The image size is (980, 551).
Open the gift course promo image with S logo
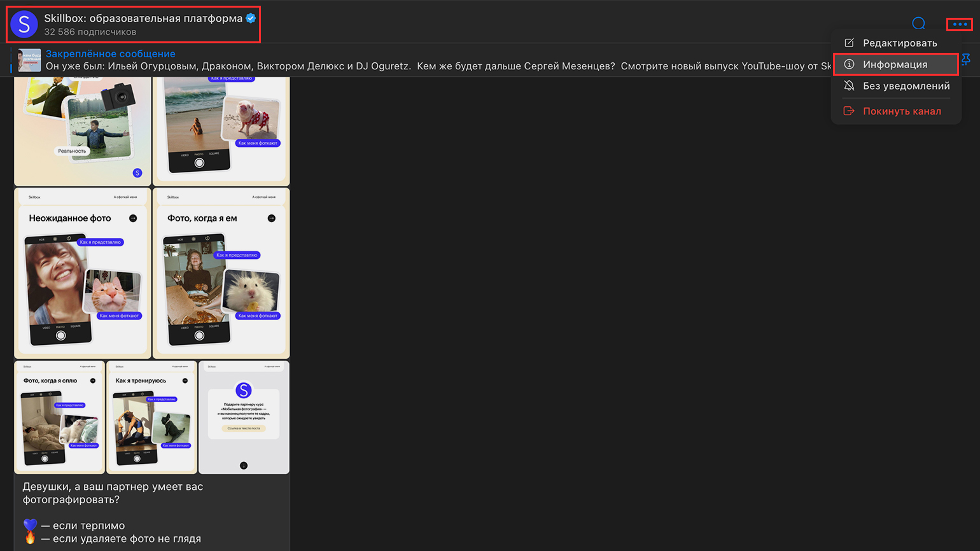pos(244,417)
